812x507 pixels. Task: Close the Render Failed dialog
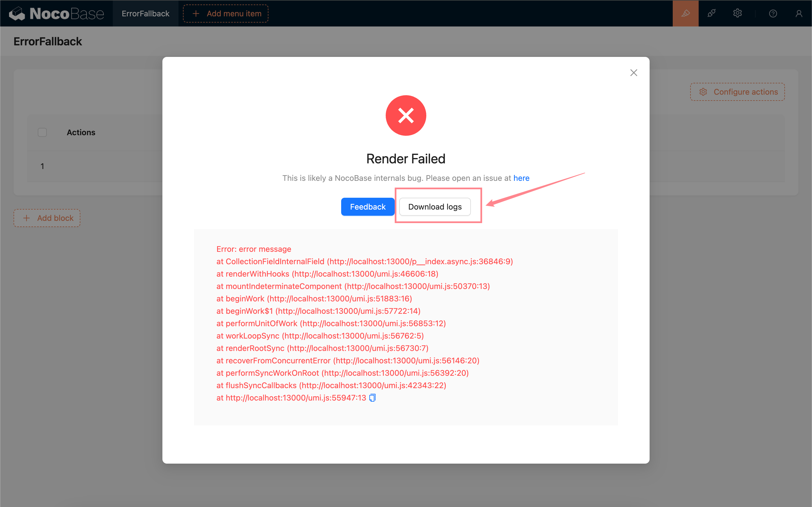click(634, 73)
